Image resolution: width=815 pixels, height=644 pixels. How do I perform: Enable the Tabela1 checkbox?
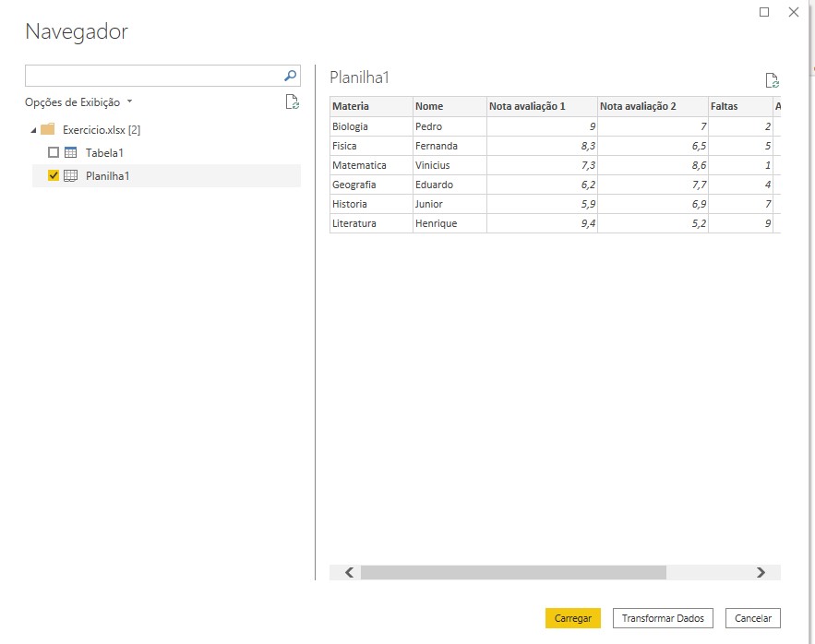54,152
